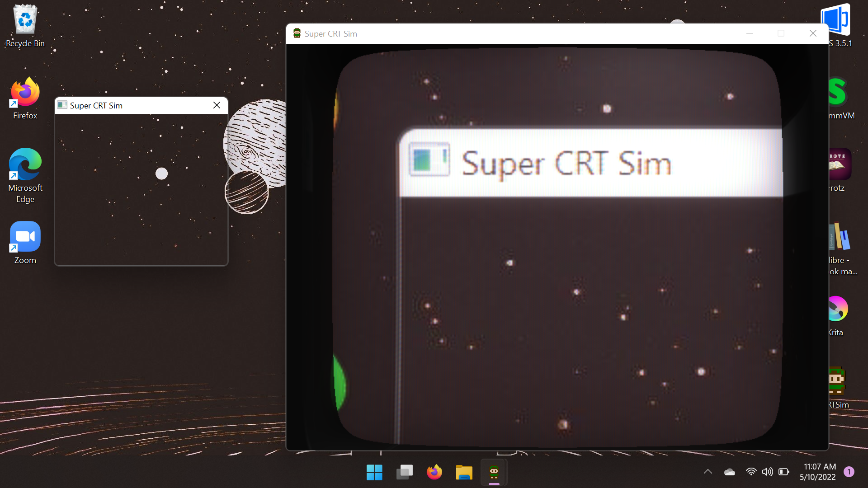Open Task View from the taskbar
Image resolution: width=868 pixels, height=488 pixels.
pyautogui.click(x=405, y=472)
